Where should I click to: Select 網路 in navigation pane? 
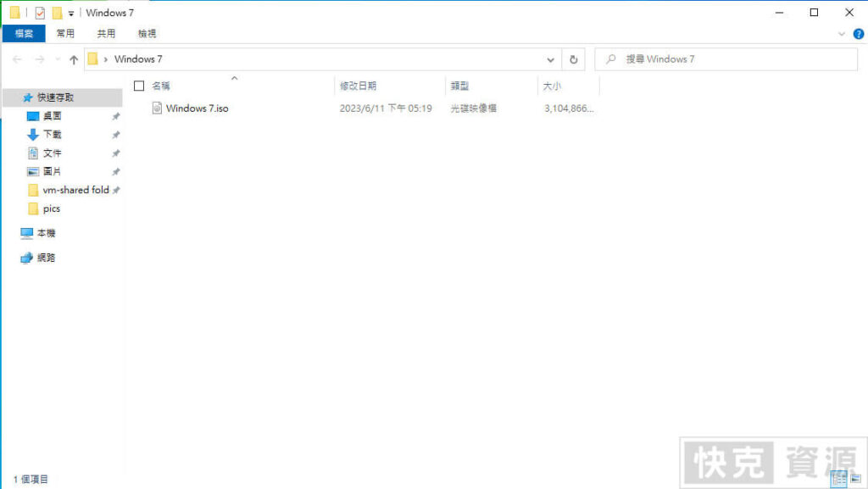[46, 258]
